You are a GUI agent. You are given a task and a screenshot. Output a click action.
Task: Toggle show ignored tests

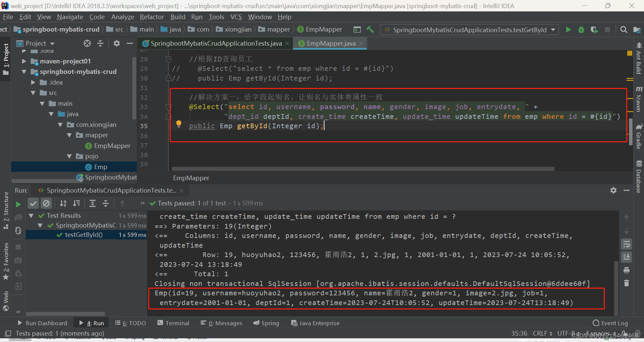[x=46, y=203]
